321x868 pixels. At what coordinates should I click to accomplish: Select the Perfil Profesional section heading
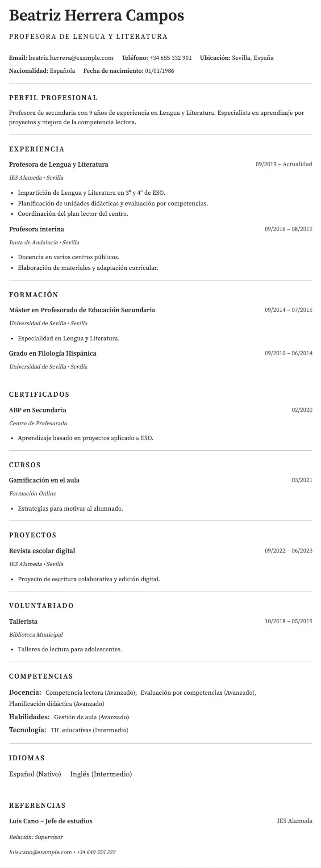pyautogui.click(x=53, y=98)
